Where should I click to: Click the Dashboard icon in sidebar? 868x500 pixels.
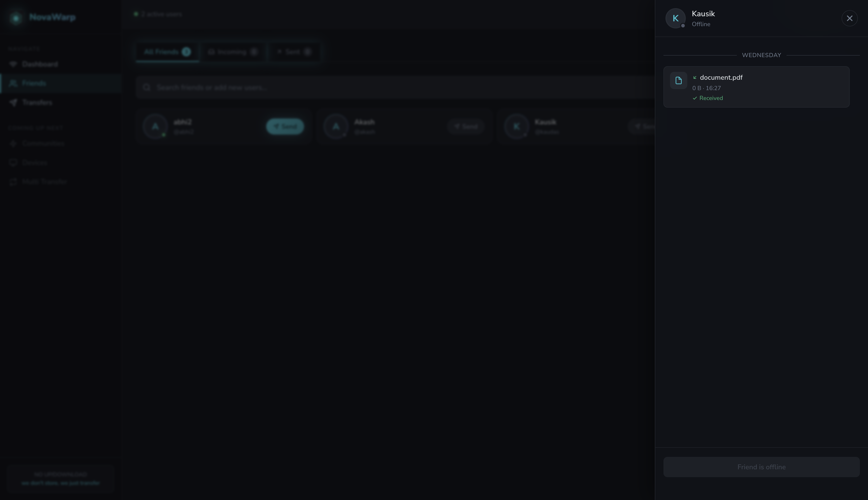point(13,64)
